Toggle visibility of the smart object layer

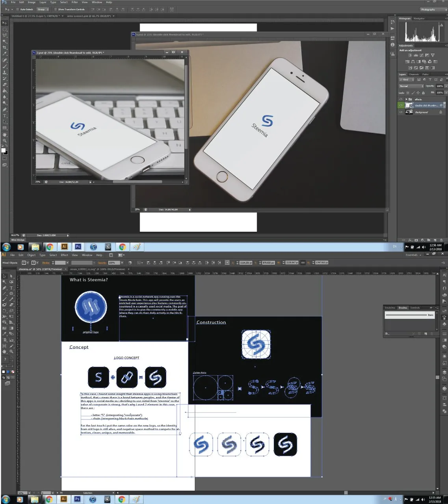[401, 106]
